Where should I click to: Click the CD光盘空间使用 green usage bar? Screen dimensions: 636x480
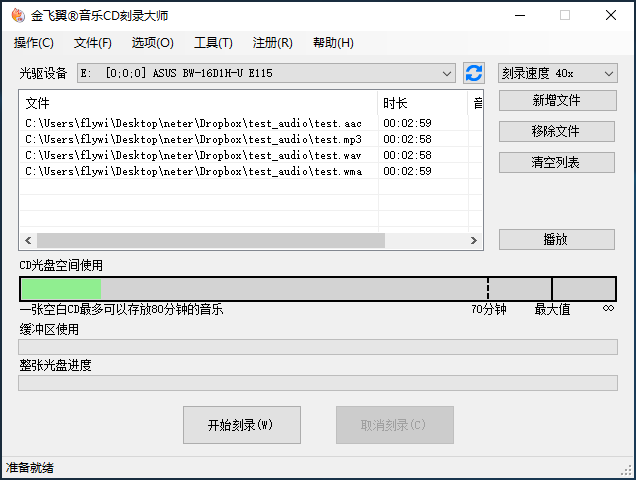[61, 289]
